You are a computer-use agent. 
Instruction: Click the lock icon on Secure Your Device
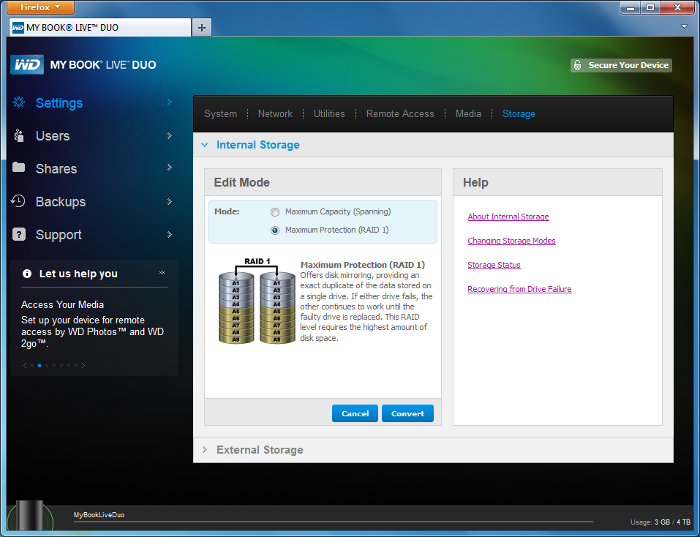click(x=577, y=65)
